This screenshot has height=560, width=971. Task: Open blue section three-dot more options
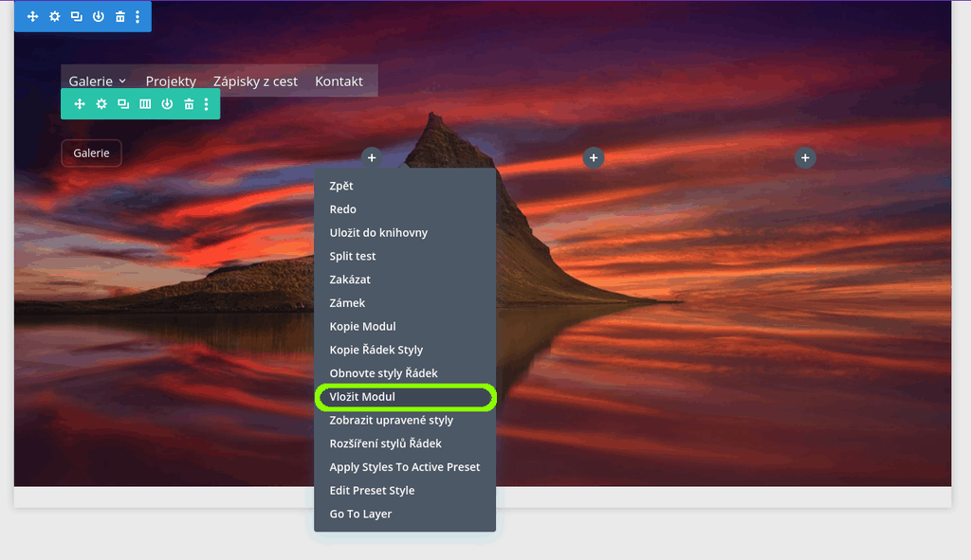coord(137,17)
